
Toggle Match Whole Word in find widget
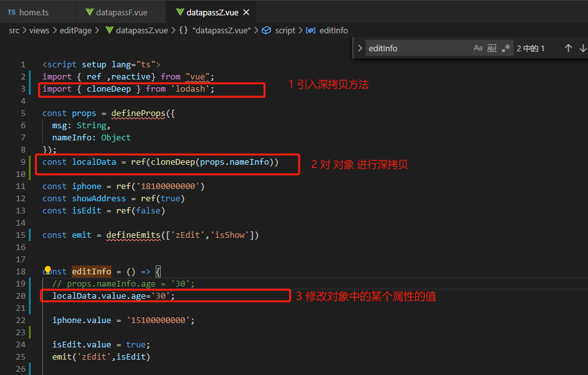pyautogui.click(x=492, y=48)
